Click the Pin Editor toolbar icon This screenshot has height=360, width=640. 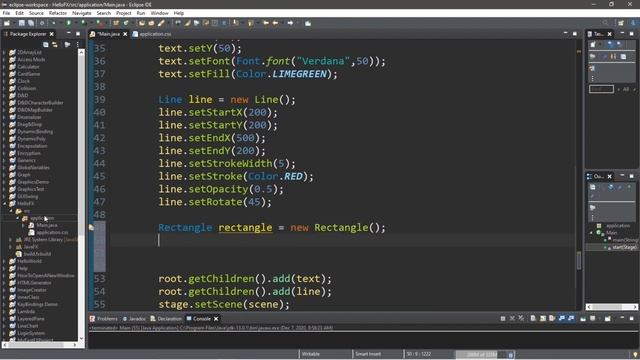(308, 23)
